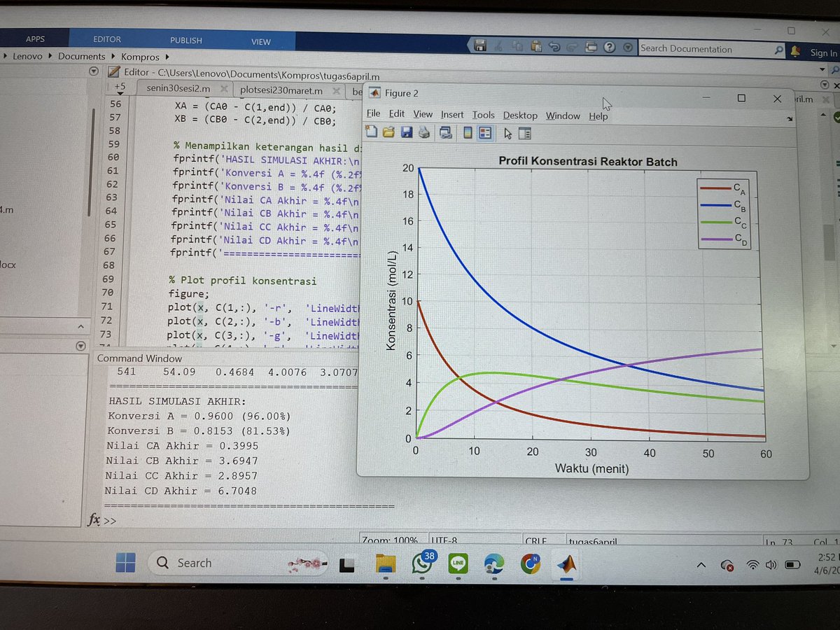Screen dimensions: 840x630
Task: Click the paste clipboard icon in quick access toolbar
Action: (x=536, y=47)
